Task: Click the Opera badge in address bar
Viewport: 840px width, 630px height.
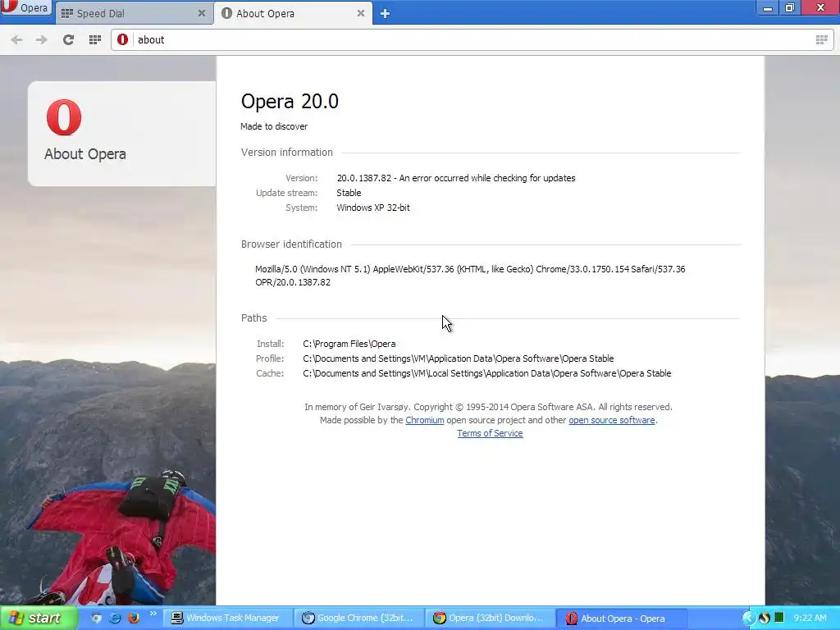Action: [x=123, y=39]
